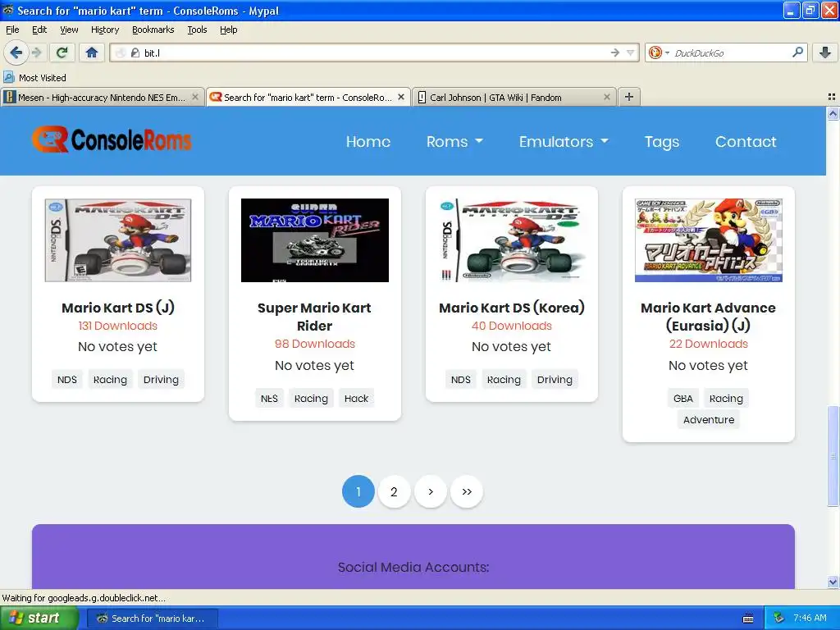Click the Mypal taskbar button

(152, 619)
